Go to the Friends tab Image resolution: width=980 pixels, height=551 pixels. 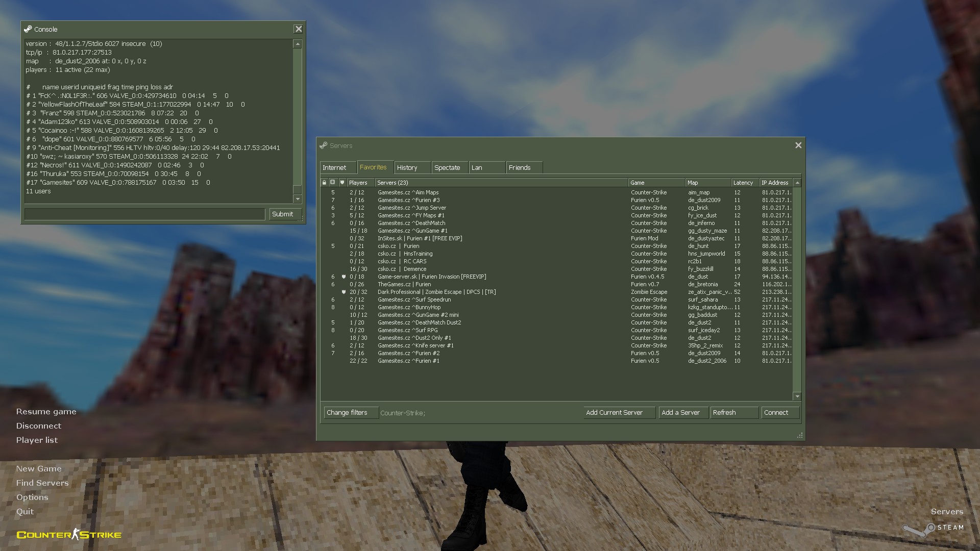point(524,167)
